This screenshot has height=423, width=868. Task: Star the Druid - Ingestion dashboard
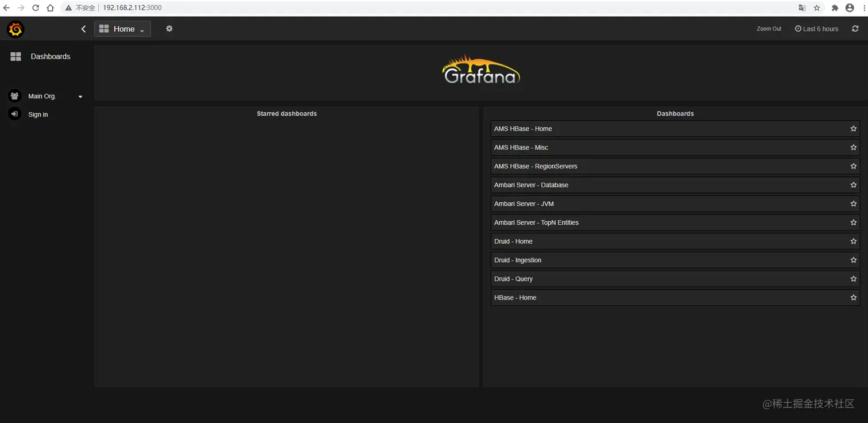[854, 260]
